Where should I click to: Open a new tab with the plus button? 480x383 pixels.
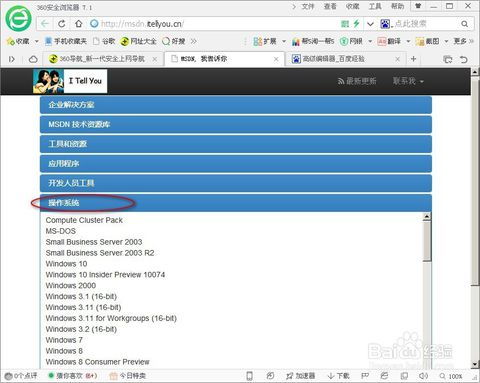point(413,59)
